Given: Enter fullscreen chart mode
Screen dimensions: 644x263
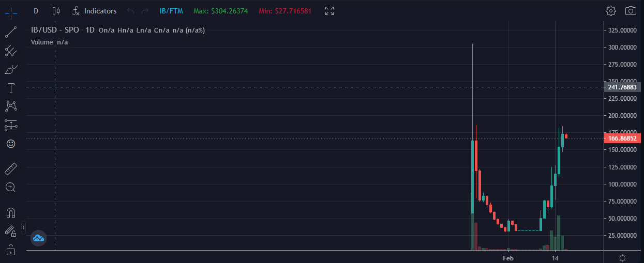Looking at the screenshot, I should [329, 11].
